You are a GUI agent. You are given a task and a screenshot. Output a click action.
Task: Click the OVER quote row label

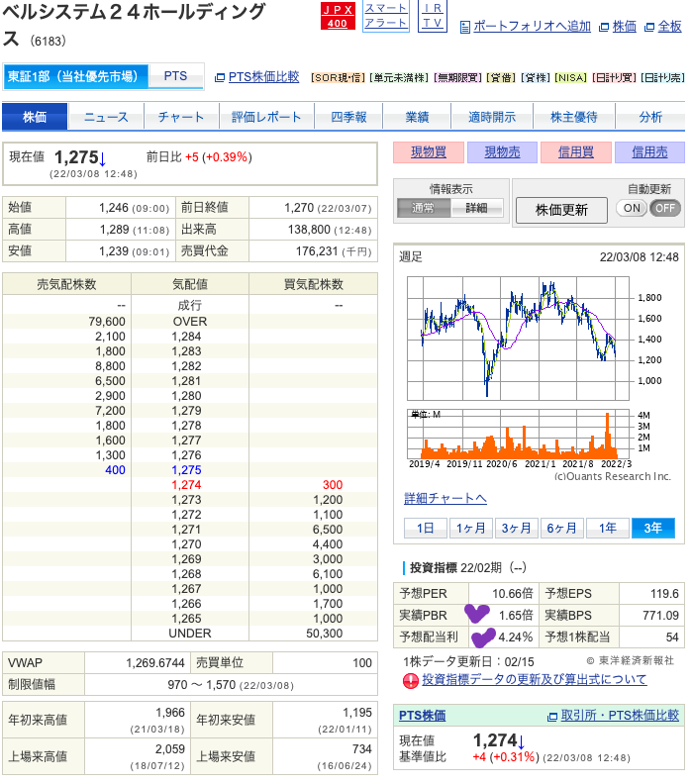pos(189,322)
